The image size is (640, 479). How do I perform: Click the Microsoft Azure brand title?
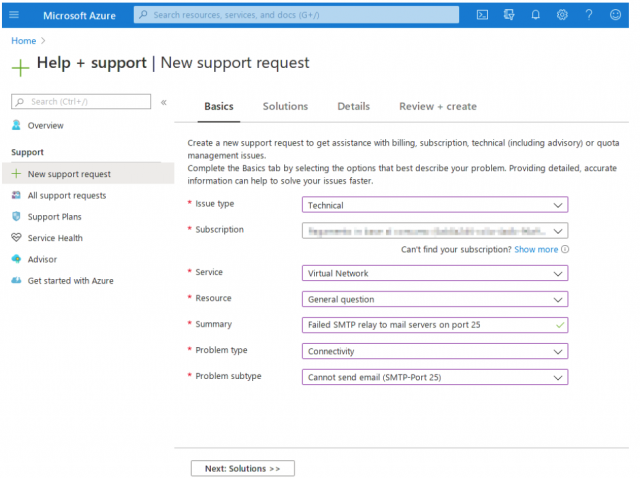tap(80, 16)
